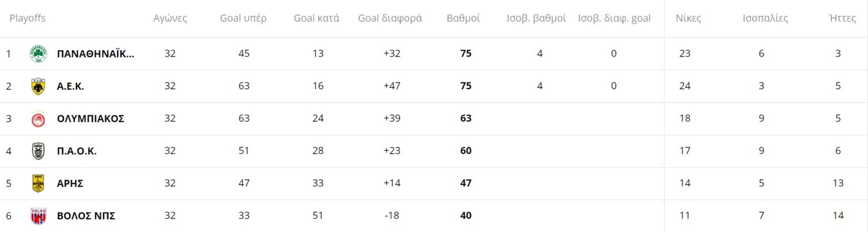Select the ΑΡΗΣ team name
Image resolution: width=868 pixels, height=232 pixels.
pyautogui.click(x=71, y=183)
